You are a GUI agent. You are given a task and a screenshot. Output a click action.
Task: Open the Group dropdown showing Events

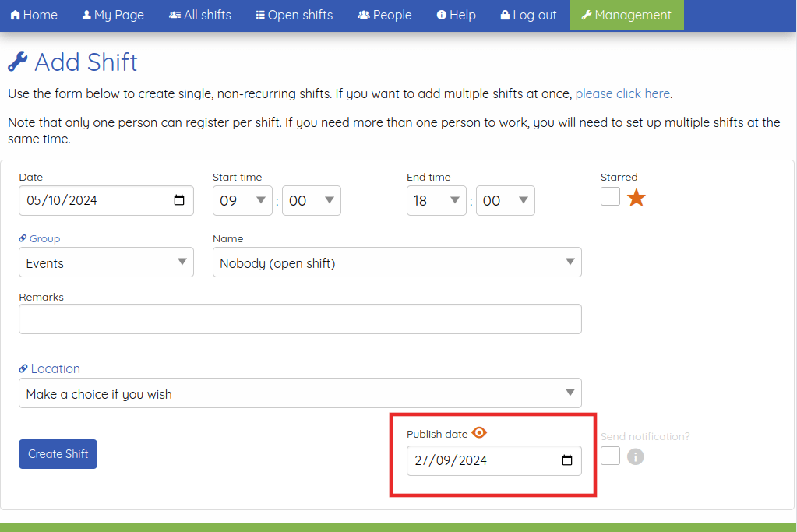click(x=106, y=262)
